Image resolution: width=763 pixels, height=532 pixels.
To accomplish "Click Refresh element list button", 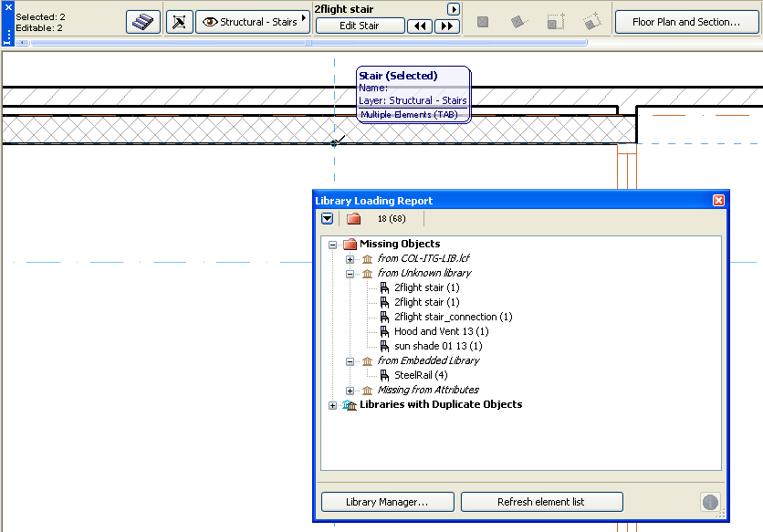I will point(541,502).
